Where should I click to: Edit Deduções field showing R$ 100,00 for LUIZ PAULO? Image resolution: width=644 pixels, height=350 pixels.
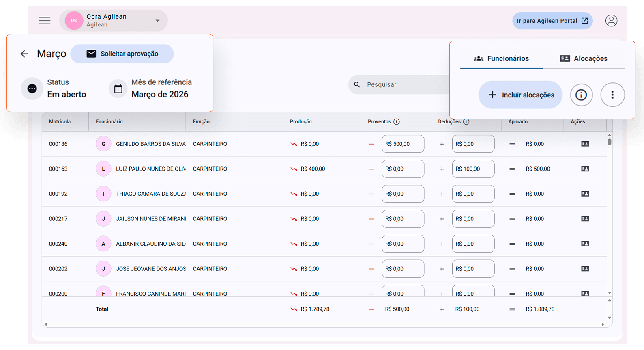pyautogui.click(x=473, y=169)
